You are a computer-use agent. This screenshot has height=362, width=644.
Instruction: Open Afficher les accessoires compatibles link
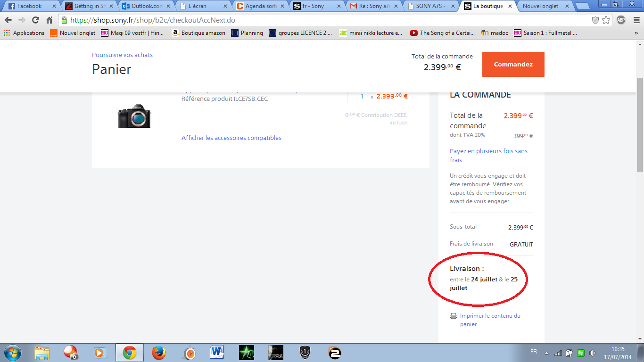point(231,138)
